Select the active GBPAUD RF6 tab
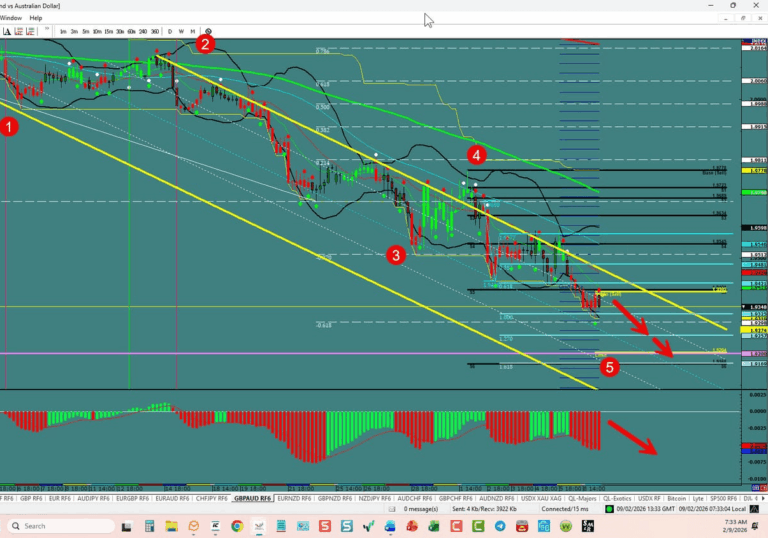The image size is (768, 538). pyautogui.click(x=252, y=498)
